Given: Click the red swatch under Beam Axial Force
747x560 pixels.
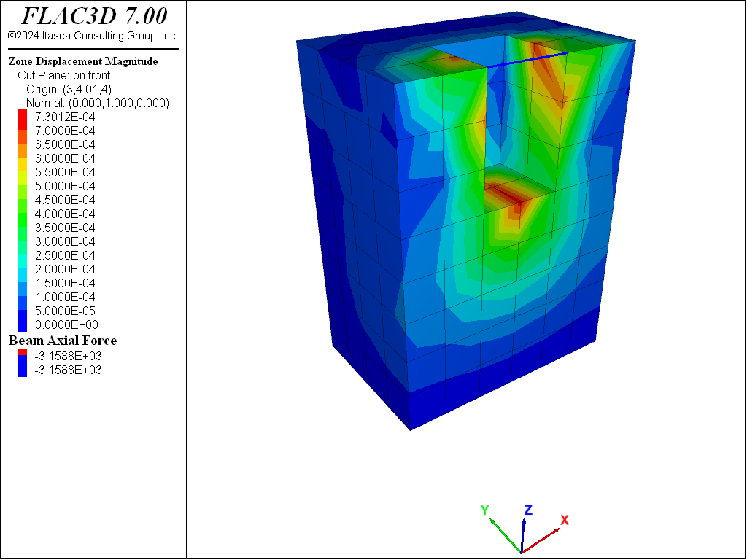Looking at the screenshot, I should click(x=23, y=352).
